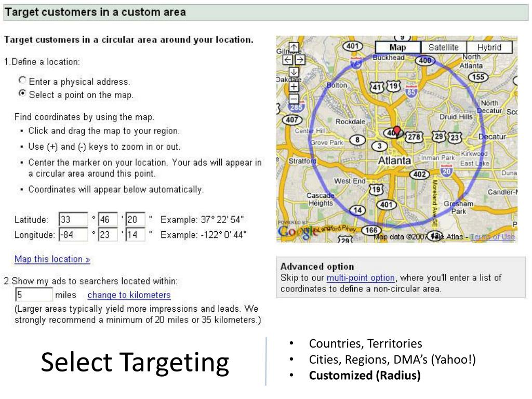
Task: Click the Interstate 75 shield
Action: pyautogui.click(x=356, y=63)
